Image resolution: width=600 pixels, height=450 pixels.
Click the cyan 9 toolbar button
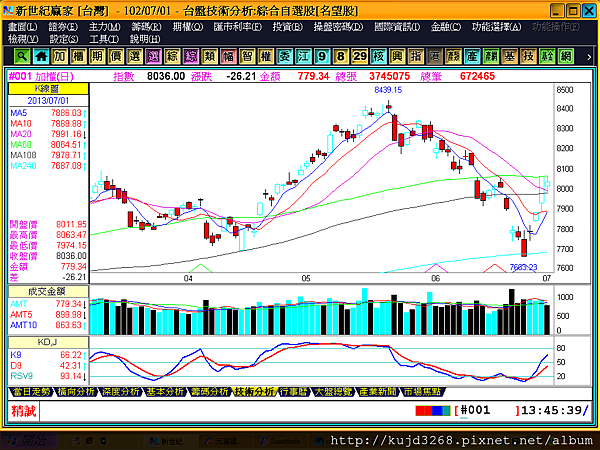[322, 56]
